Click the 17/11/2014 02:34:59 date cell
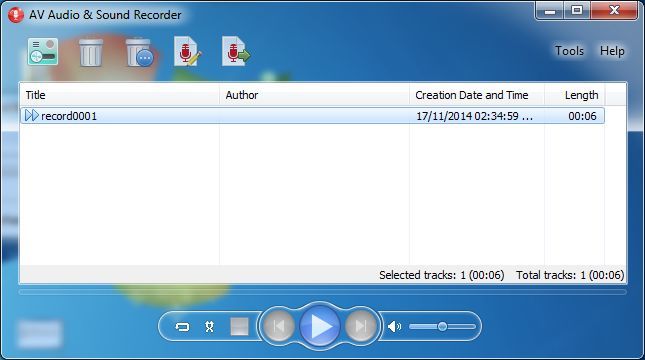Viewport: 645px width, 360px height. point(474,116)
